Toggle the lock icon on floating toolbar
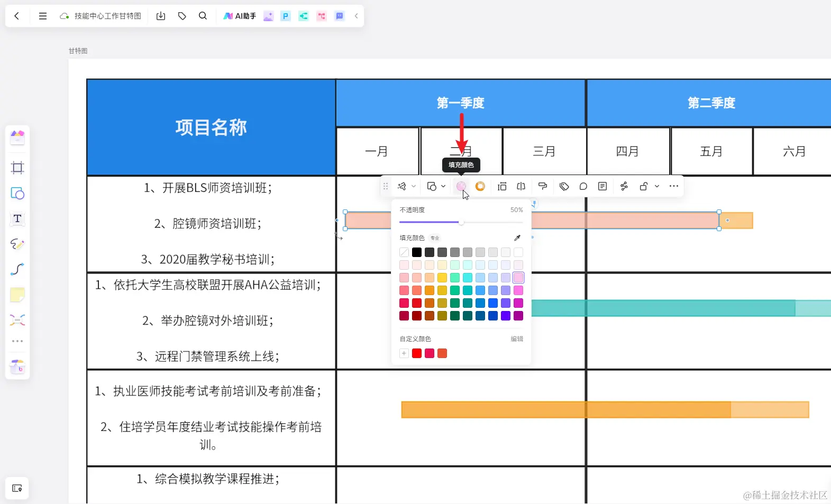Image resolution: width=831 pixels, height=504 pixels. click(644, 186)
